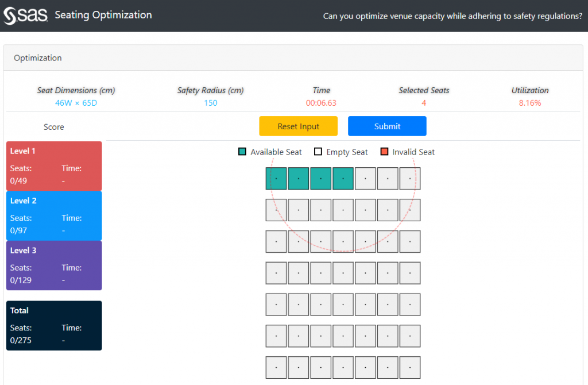Click the Reset Input button
The height and width of the screenshot is (385, 588).
pos(298,126)
